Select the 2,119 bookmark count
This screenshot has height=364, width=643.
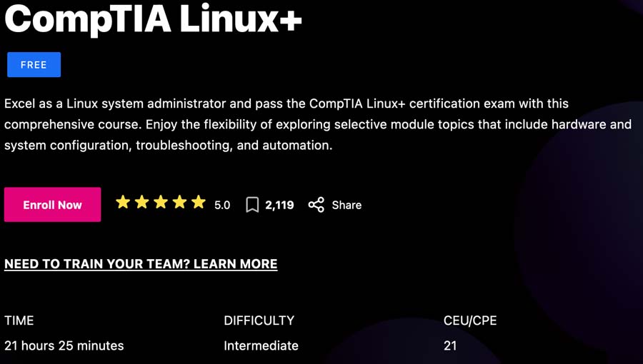click(x=279, y=205)
